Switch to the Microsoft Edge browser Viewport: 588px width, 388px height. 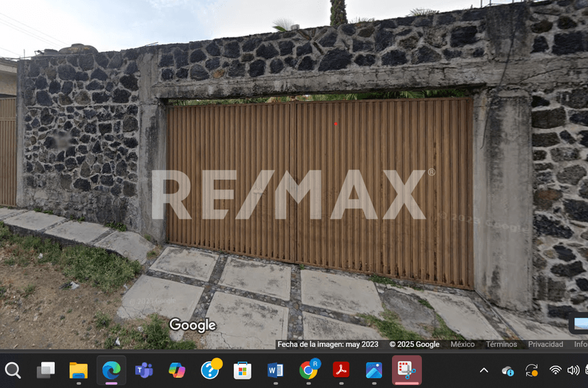tap(111, 370)
